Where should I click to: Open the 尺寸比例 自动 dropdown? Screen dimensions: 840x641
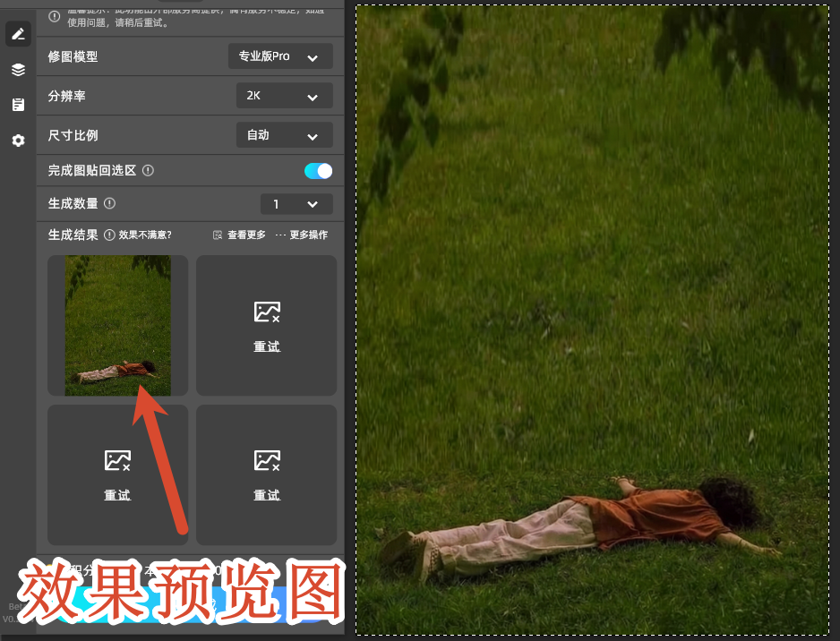(x=285, y=135)
